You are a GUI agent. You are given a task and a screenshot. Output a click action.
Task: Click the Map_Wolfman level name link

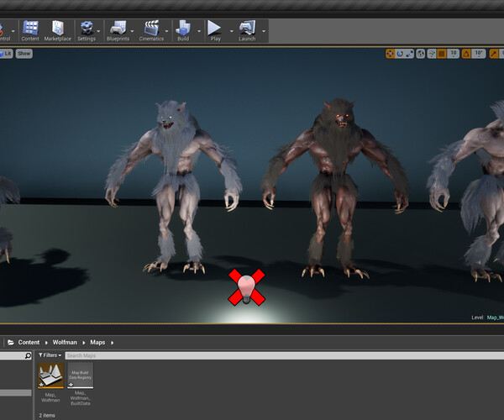[496, 318]
